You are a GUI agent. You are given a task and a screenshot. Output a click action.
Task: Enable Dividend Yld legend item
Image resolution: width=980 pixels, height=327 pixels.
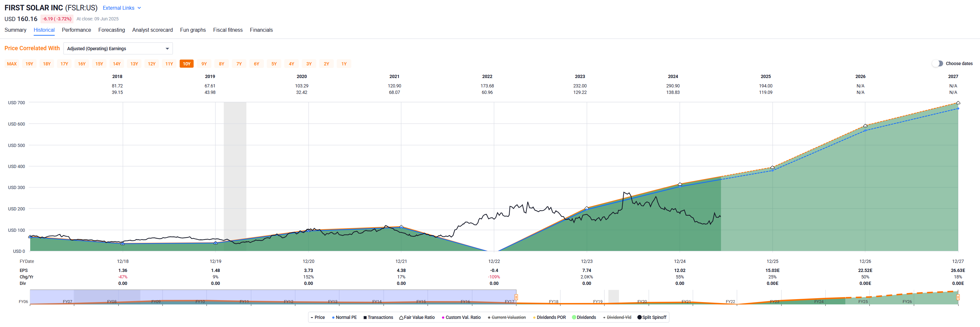pyautogui.click(x=617, y=318)
